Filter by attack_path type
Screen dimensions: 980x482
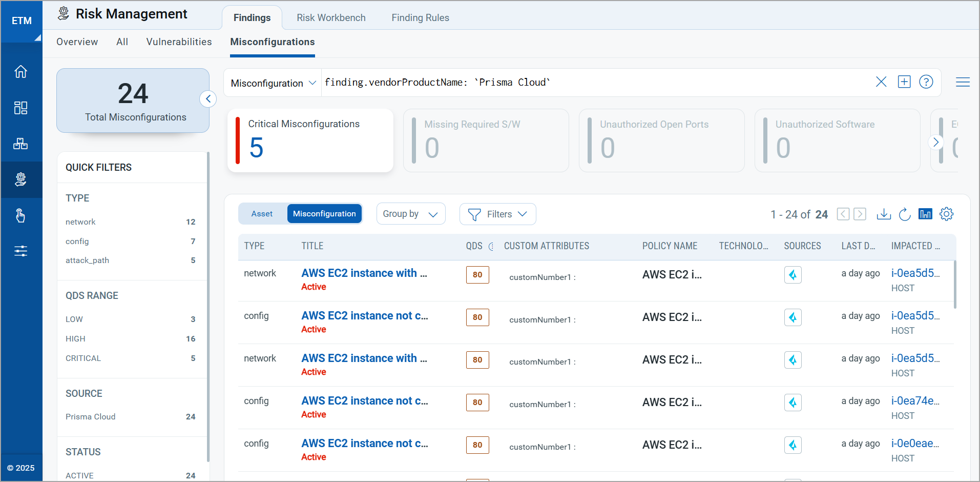(88, 260)
